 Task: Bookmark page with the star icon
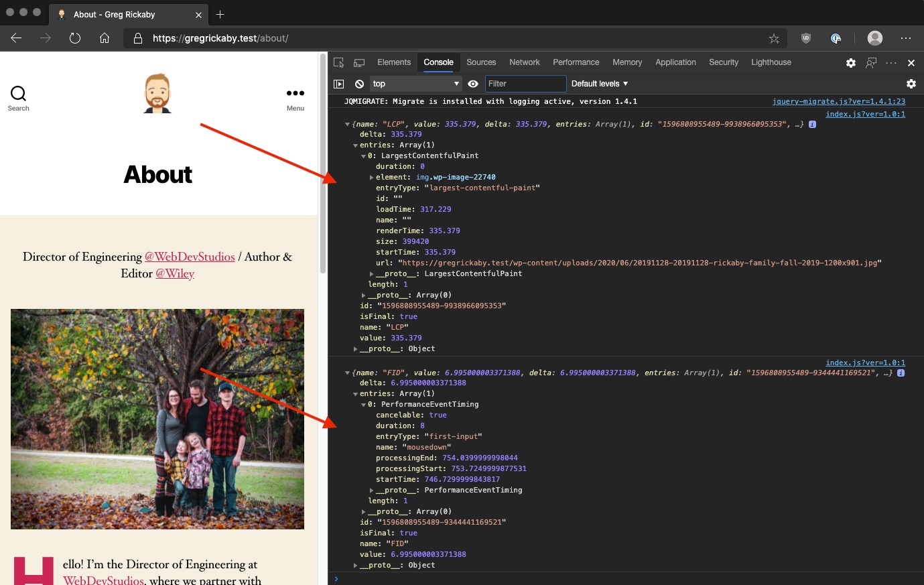click(774, 39)
